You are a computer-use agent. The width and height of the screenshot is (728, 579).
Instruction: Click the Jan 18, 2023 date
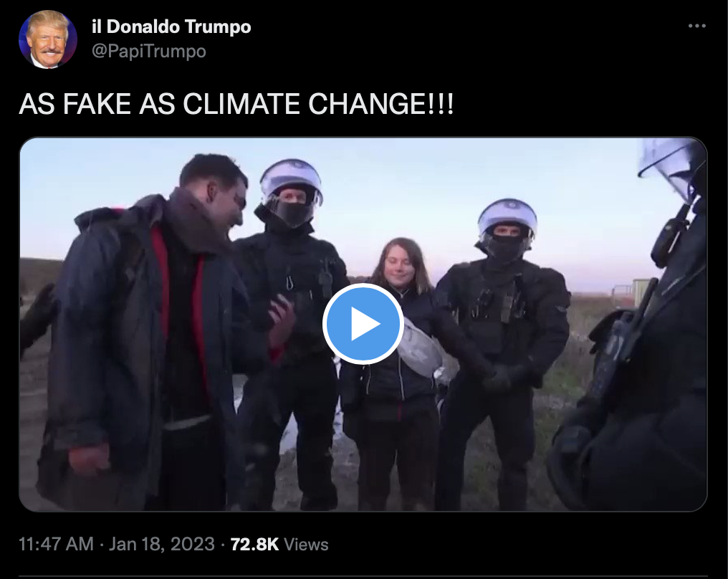point(161,544)
